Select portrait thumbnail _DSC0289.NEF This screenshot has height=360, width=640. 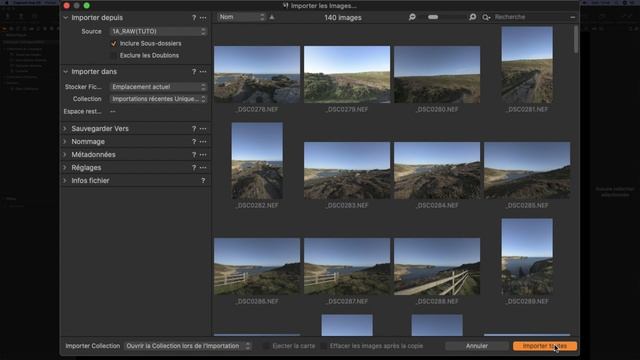527,257
